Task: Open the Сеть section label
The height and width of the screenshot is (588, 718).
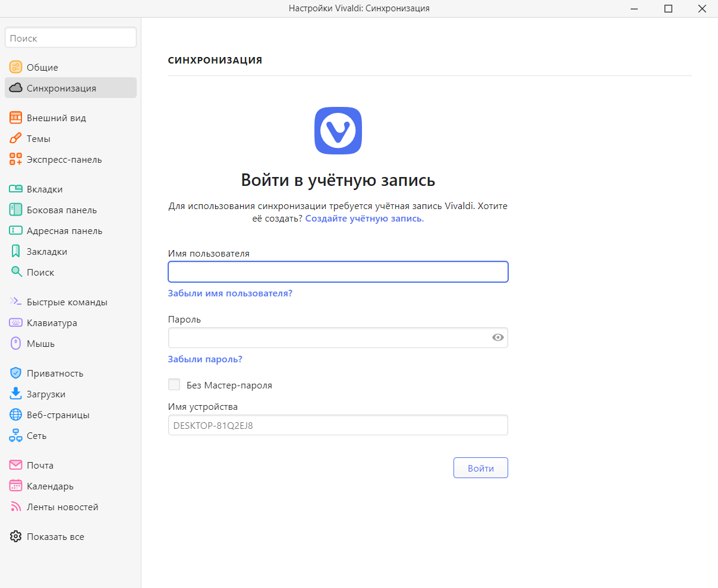Action: (36, 436)
